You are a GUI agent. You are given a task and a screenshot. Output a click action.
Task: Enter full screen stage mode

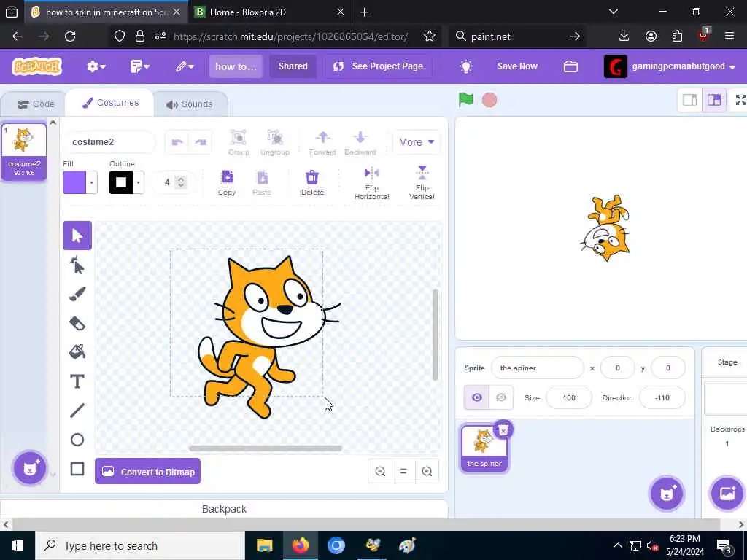pos(740,99)
